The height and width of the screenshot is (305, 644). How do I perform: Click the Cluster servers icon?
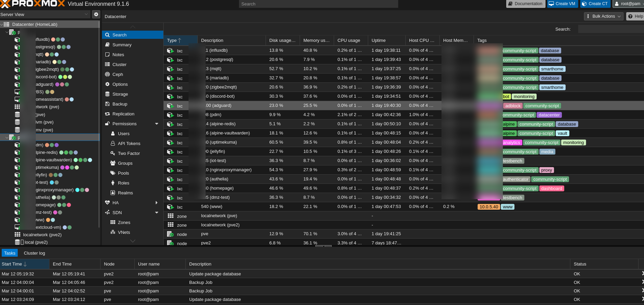tap(107, 64)
